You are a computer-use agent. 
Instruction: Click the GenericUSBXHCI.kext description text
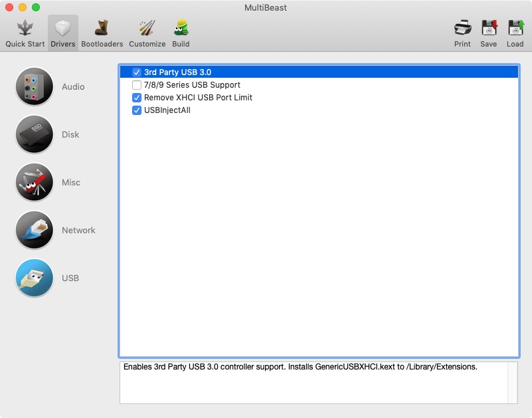coord(300,367)
